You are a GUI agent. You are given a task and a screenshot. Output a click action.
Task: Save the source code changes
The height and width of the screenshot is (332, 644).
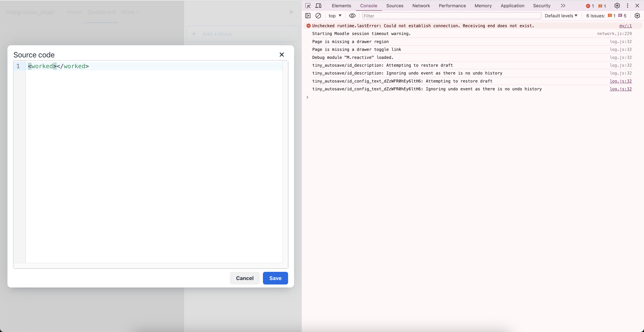tap(275, 278)
